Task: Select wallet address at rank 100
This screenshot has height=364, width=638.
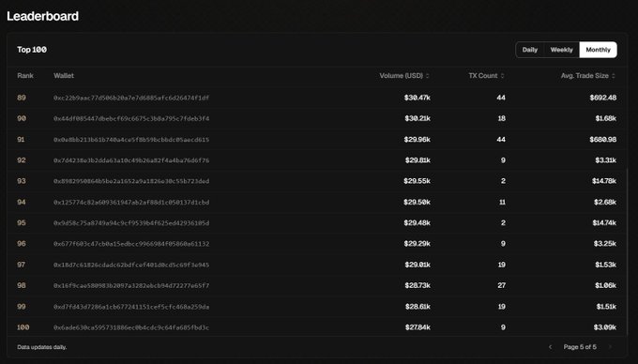Action: 131,327
